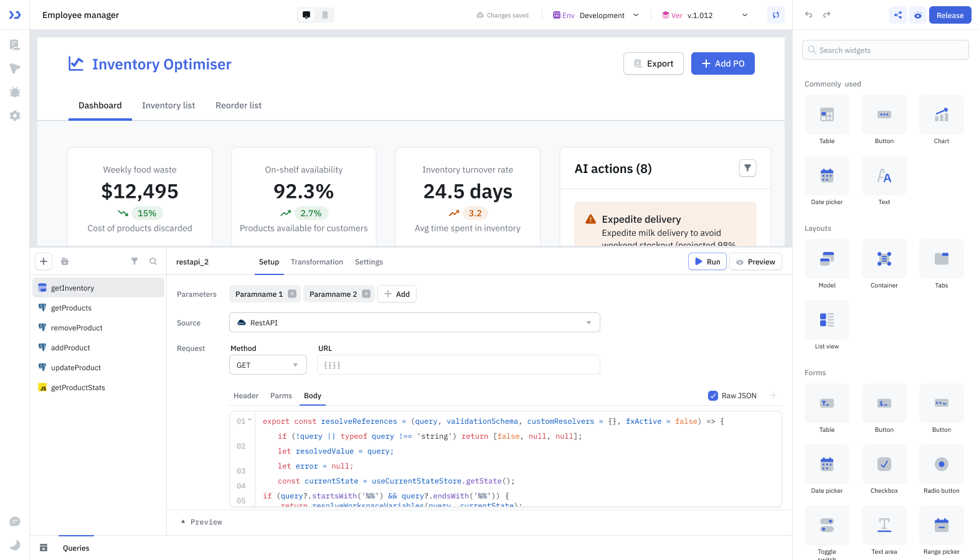Open the GET method dropdown
Viewport: 979px width, 560px height.
pos(268,365)
